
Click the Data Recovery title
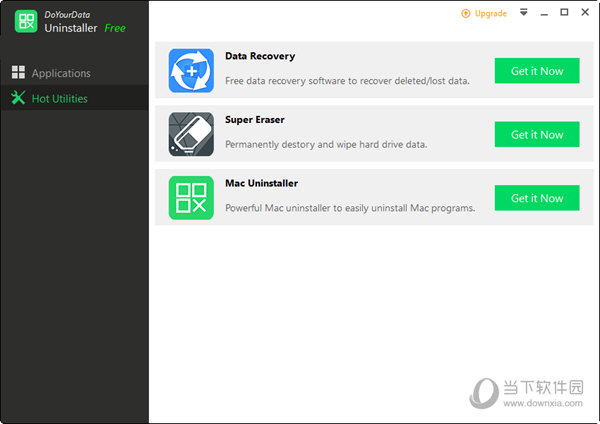pyautogui.click(x=260, y=56)
